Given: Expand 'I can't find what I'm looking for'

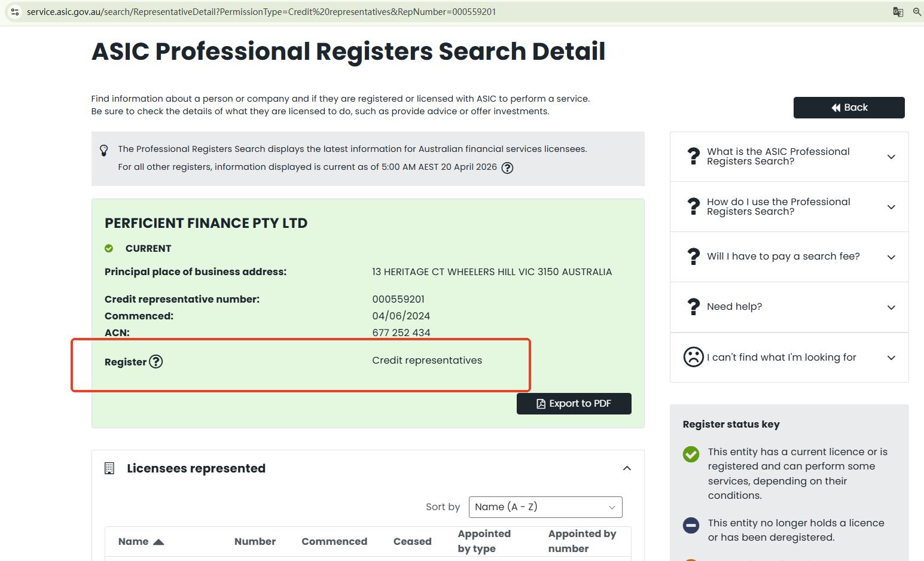Looking at the screenshot, I should coord(891,358).
